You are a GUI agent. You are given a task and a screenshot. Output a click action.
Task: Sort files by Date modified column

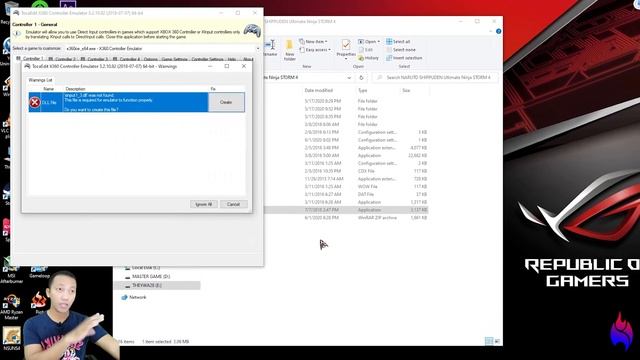(318, 90)
